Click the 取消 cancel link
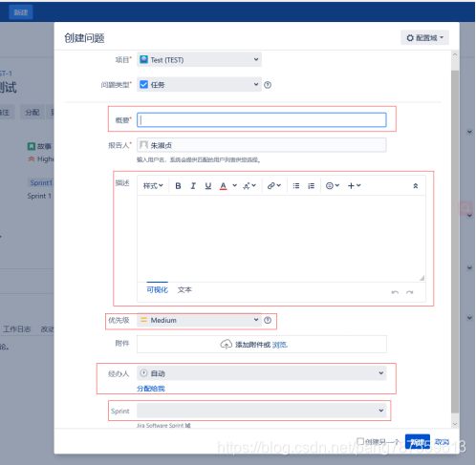Viewport: 476px width, 465px height. coord(442,442)
